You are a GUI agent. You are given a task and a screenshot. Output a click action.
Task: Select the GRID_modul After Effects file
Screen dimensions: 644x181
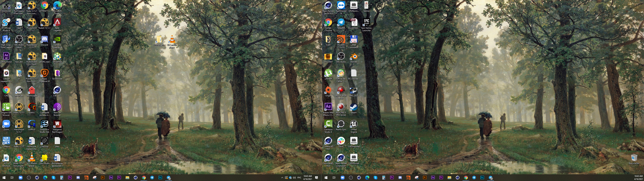(x=6, y=57)
